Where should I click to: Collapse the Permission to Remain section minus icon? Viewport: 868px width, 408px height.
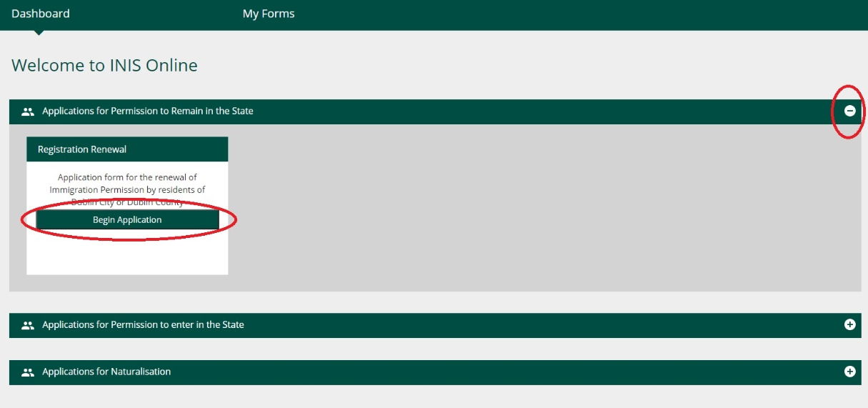(849, 111)
